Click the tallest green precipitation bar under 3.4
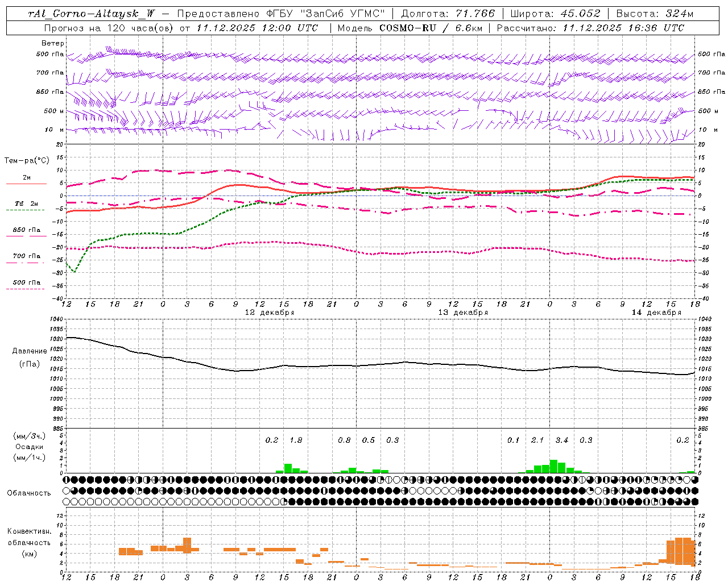The width and height of the screenshot is (728, 582). point(553,467)
